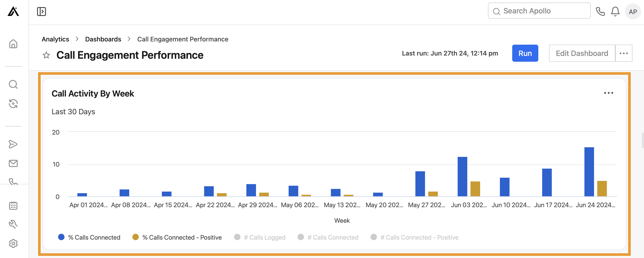This screenshot has width=644, height=258.
Task: Open Call Activity By Week chart options menu
Action: pyautogui.click(x=608, y=93)
